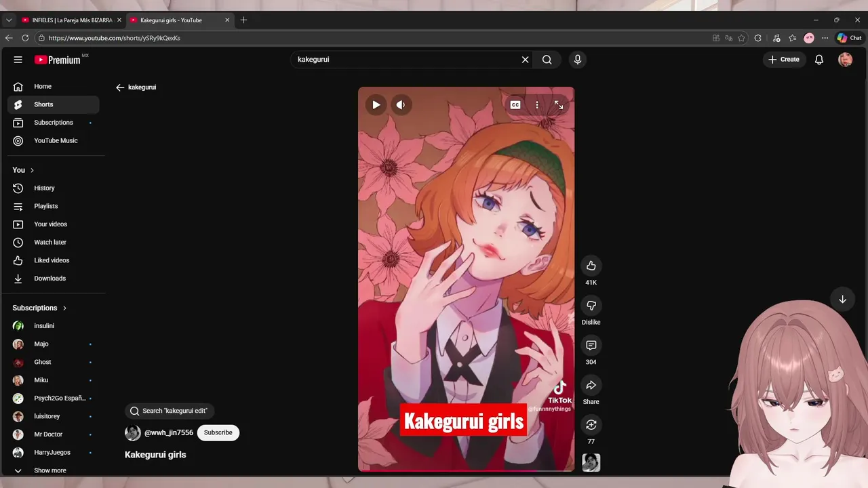868x488 pixels.
Task: Open watch History
Action: coord(53,188)
